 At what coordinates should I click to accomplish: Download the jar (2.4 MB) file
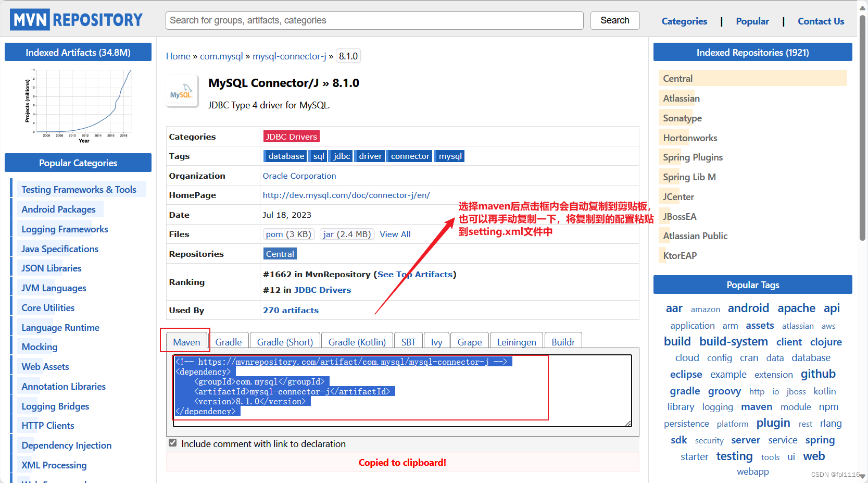[x=347, y=234]
